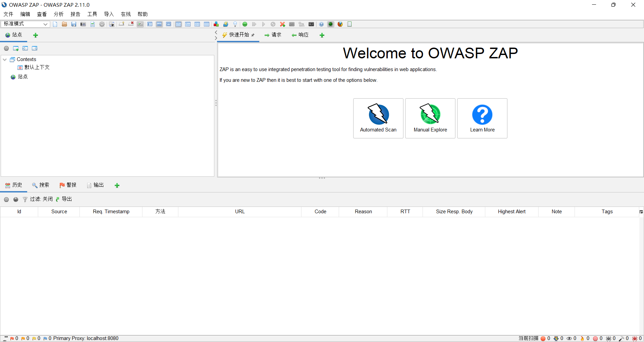
Task: Open the 工具 menu
Action: pyautogui.click(x=92, y=14)
